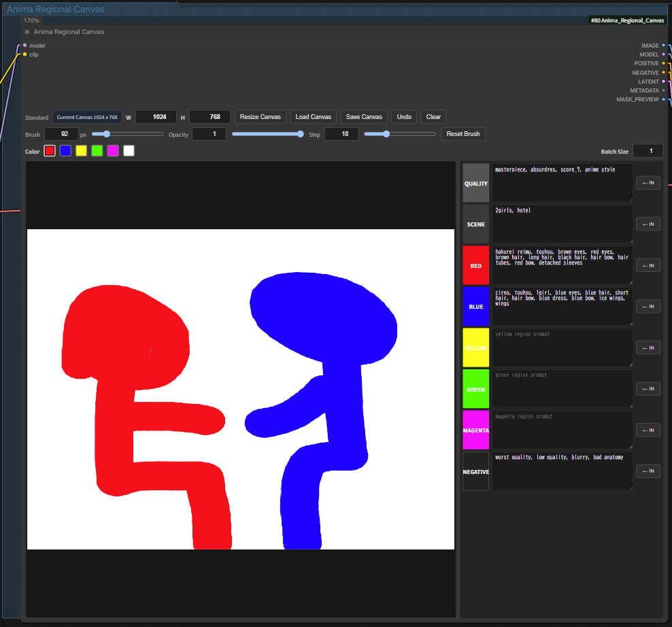Undo the last brush stroke
The height and width of the screenshot is (627, 672).
[404, 116]
